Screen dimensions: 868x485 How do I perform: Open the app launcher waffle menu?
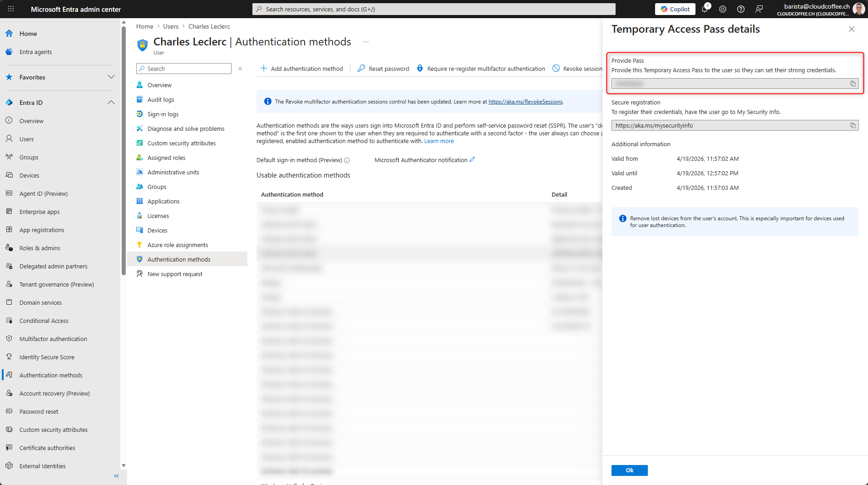(11, 9)
